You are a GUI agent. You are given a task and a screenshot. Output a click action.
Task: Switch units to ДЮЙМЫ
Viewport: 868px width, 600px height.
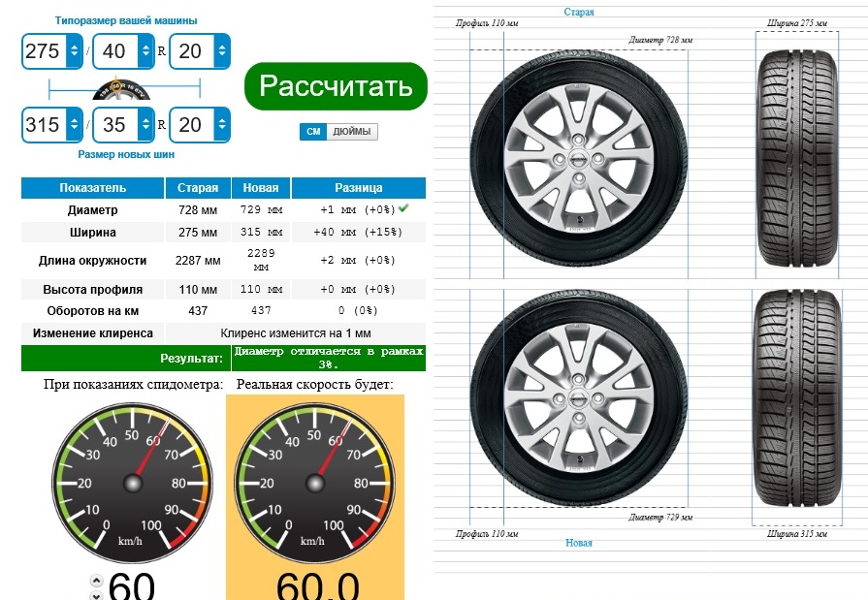(351, 133)
